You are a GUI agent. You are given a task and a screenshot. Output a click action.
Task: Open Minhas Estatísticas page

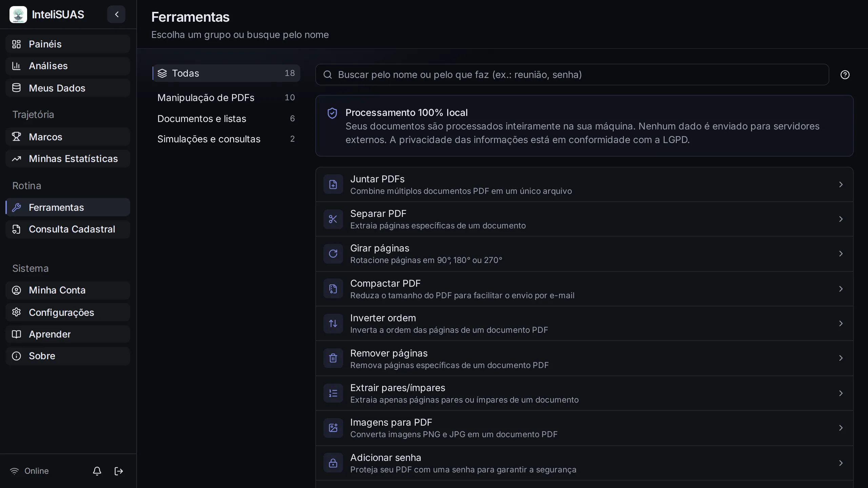click(x=68, y=159)
